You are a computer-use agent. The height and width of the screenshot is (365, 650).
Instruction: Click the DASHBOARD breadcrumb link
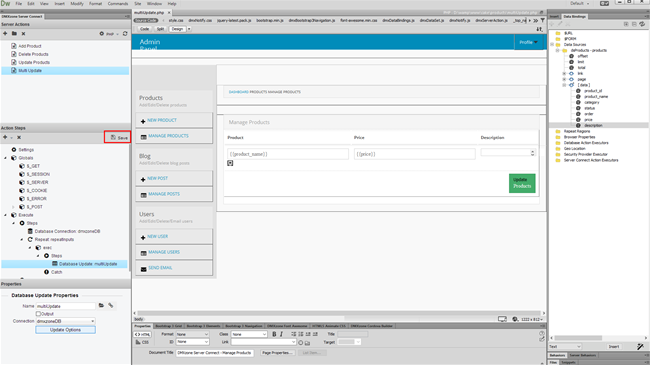pos(238,92)
